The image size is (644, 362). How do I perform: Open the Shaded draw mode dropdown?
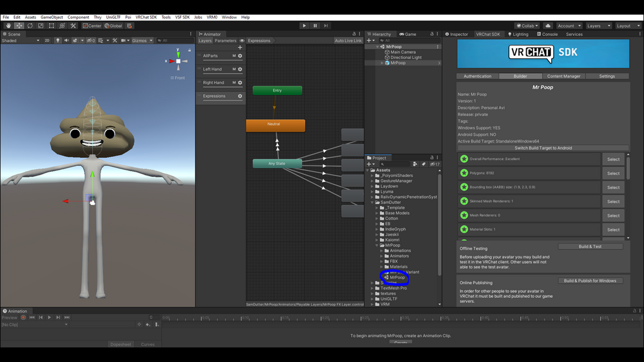click(x=21, y=40)
